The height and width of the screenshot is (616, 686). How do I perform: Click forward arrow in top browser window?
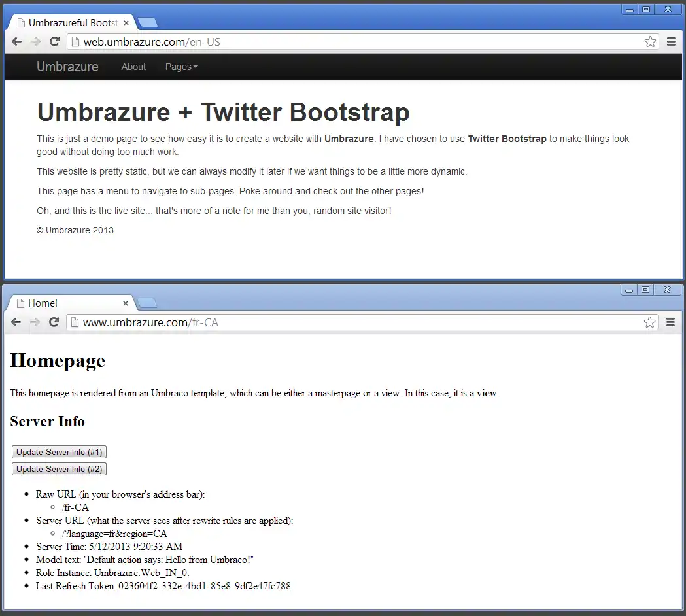[35, 42]
